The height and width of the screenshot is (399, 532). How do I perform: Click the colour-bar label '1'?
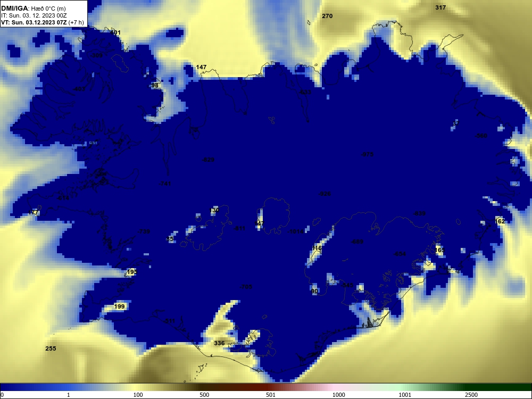(69, 395)
